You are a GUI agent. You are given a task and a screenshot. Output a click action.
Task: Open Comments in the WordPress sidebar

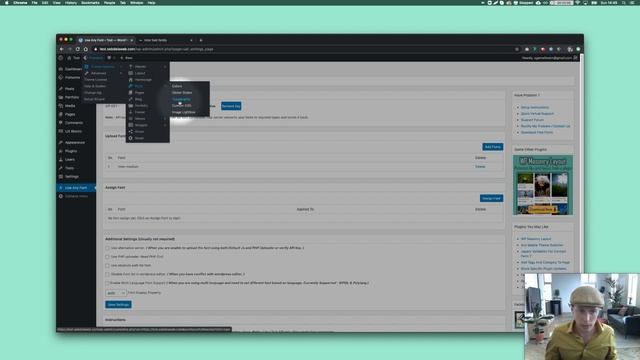pos(74,122)
